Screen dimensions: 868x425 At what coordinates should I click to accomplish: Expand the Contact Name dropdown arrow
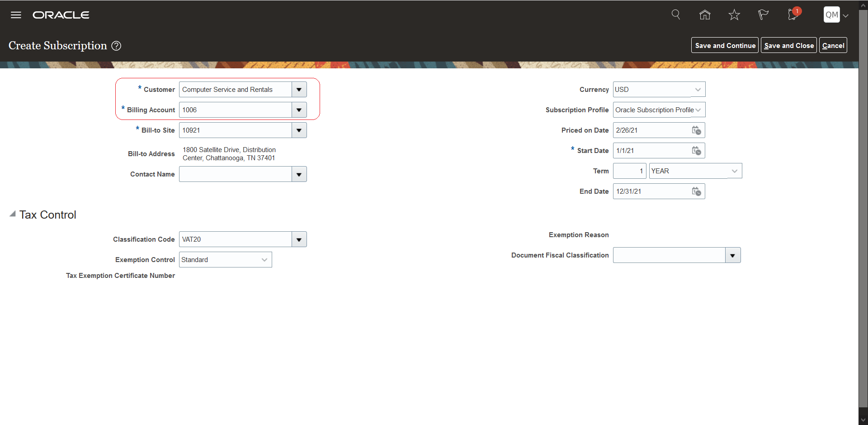coord(299,174)
